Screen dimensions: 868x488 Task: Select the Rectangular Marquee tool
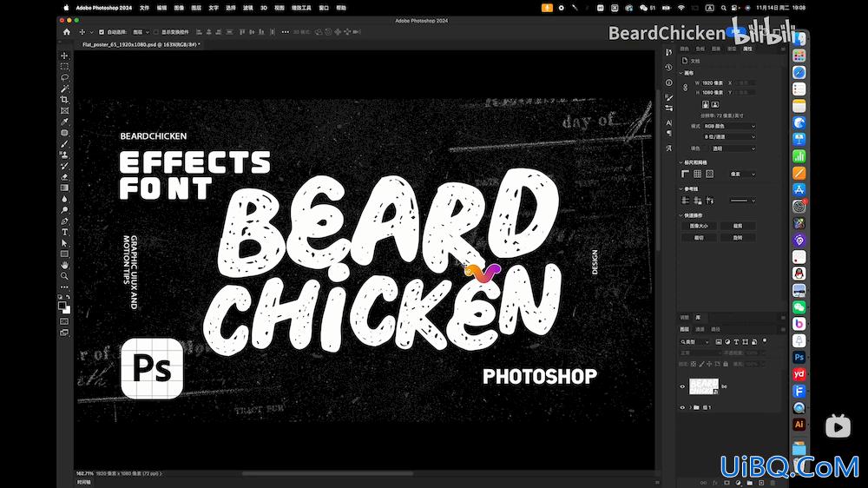point(65,67)
